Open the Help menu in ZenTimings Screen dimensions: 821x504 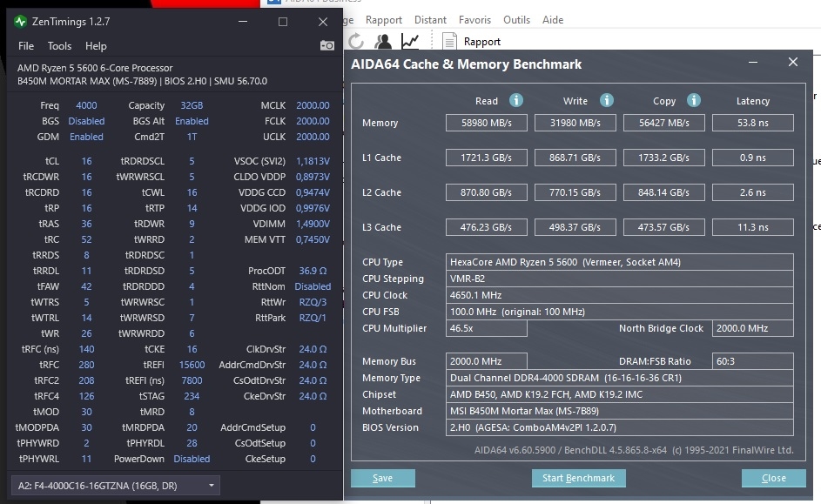(96, 46)
